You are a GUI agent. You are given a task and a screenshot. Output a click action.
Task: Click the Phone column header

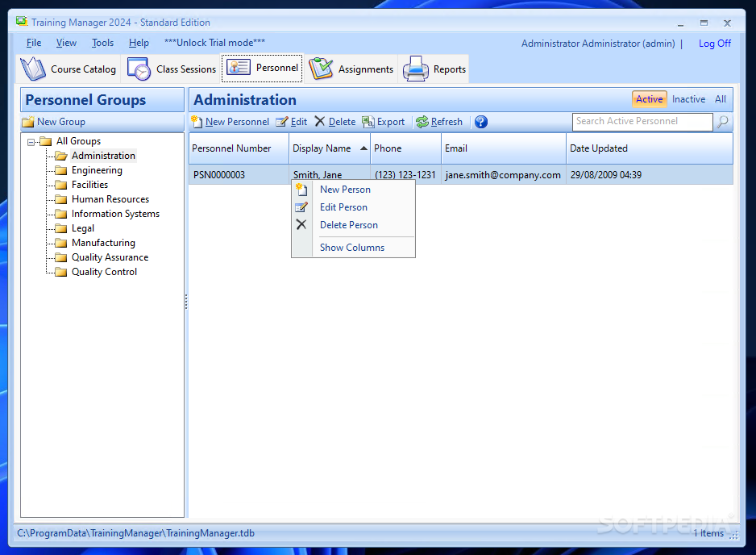(406, 148)
